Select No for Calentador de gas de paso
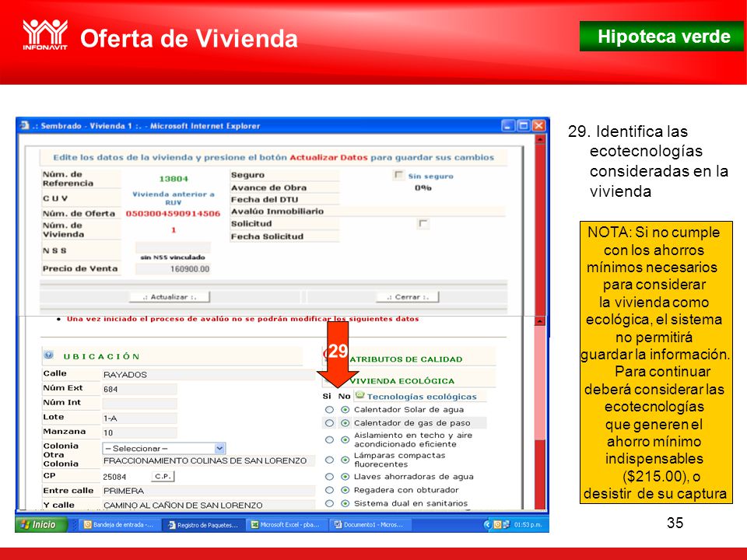The height and width of the screenshot is (560, 747). tap(345, 423)
